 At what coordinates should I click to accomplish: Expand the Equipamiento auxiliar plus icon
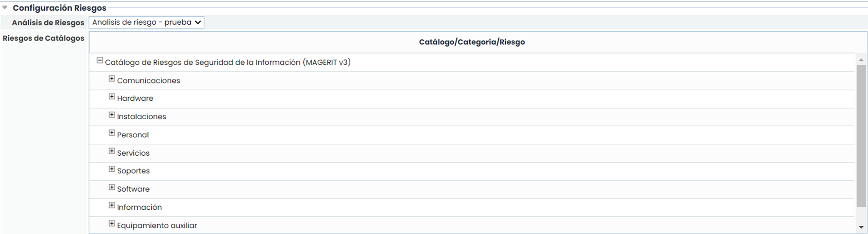click(x=112, y=224)
